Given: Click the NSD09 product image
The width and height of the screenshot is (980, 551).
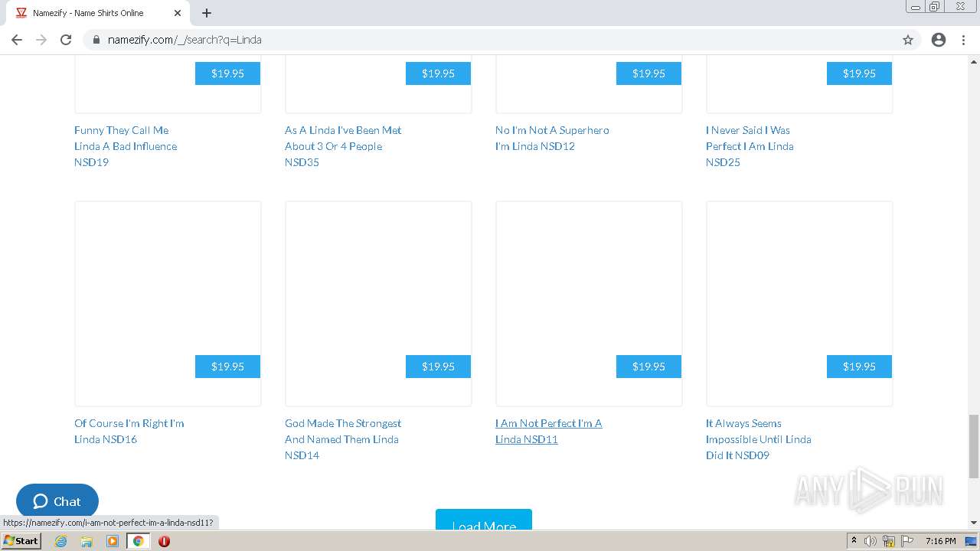Looking at the screenshot, I should tap(799, 304).
